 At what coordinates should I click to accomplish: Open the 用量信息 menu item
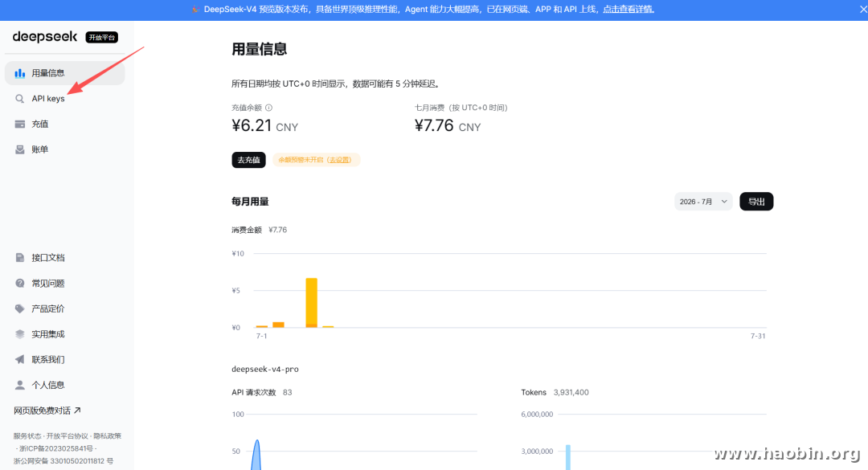point(65,73)
